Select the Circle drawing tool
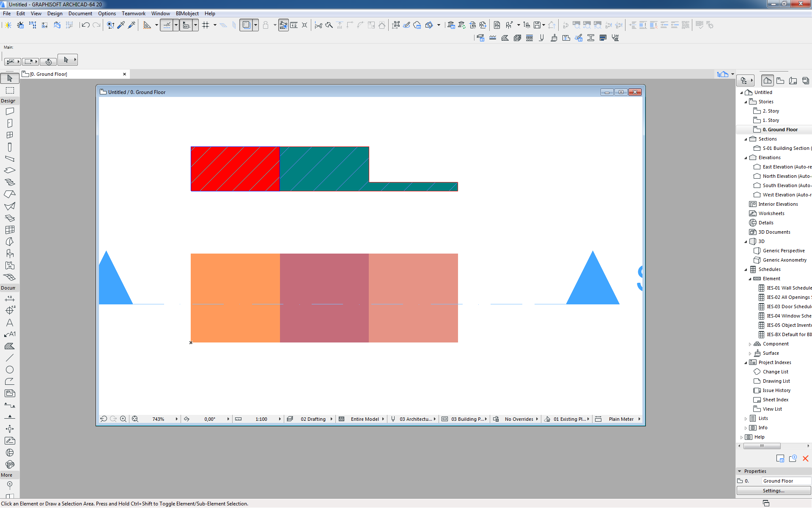The width and height of the screenshot is (812, 508). 10,370
